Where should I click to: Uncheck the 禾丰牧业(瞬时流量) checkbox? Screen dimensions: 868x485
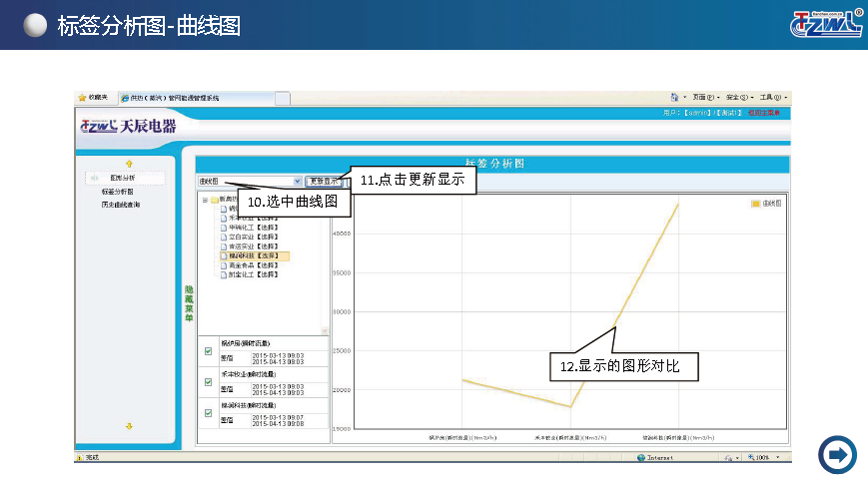click(x=208, y=382)
